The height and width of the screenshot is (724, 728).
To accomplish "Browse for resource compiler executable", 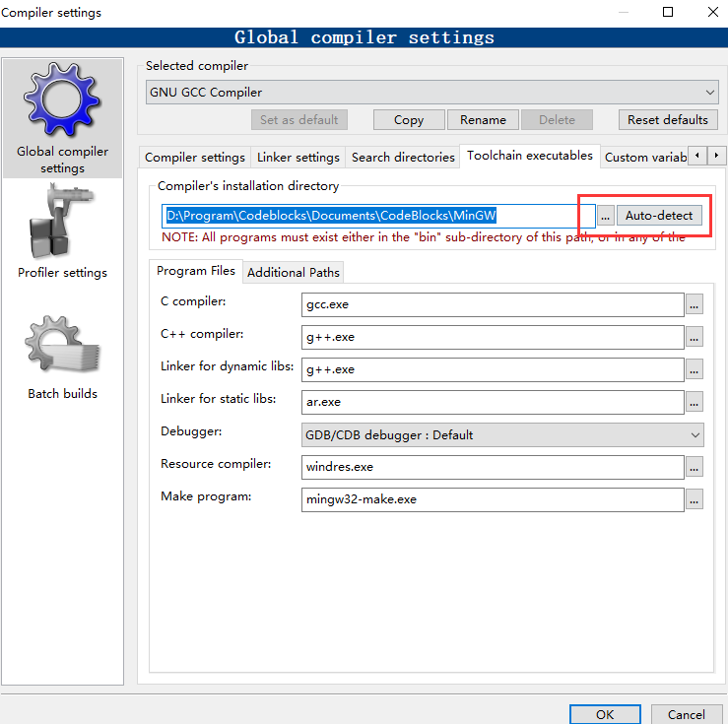I will (x=695, y=467).
